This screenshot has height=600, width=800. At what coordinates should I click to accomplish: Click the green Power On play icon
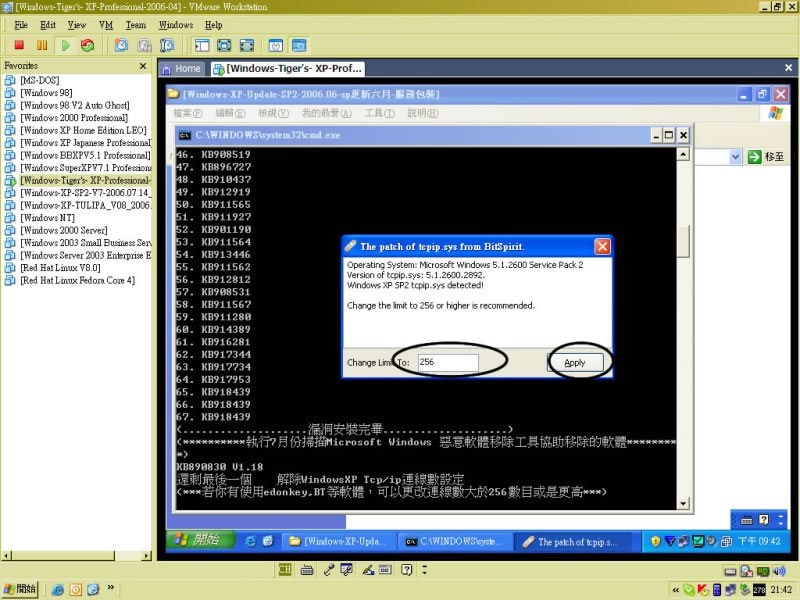point(65,45)
